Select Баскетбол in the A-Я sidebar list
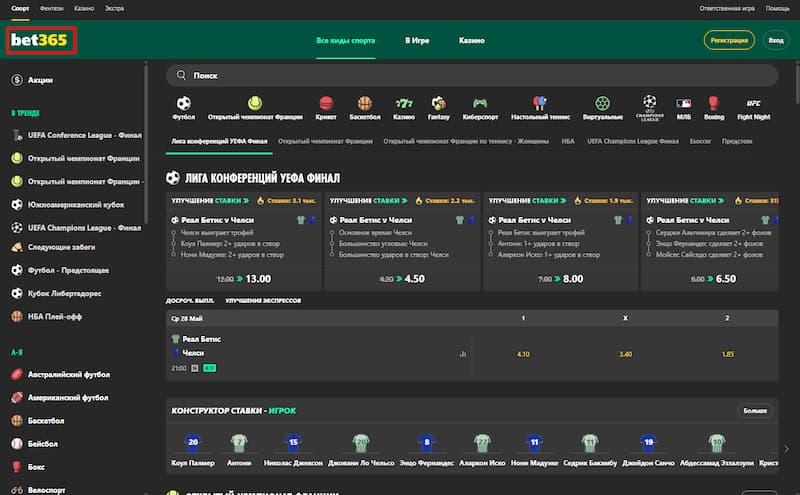 tap(38, 420)
